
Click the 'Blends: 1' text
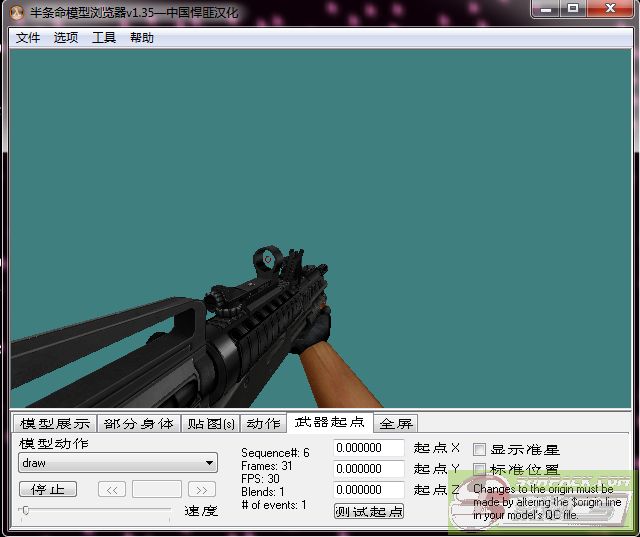[262, 492]
